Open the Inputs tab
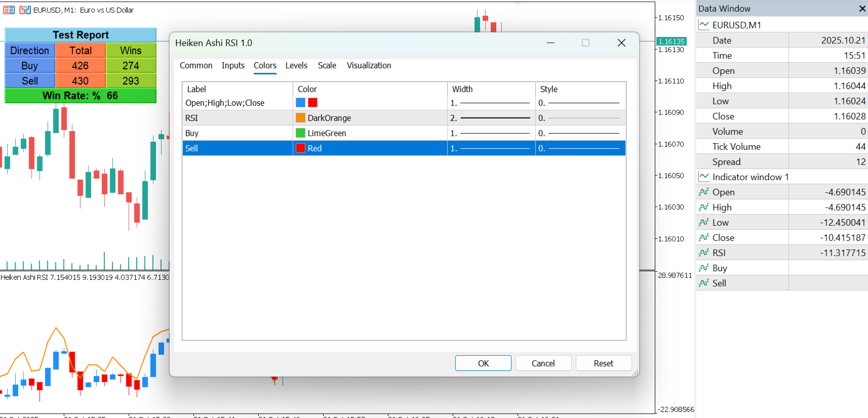The height and width of the screenshot is (418, 868). (233, 65)
